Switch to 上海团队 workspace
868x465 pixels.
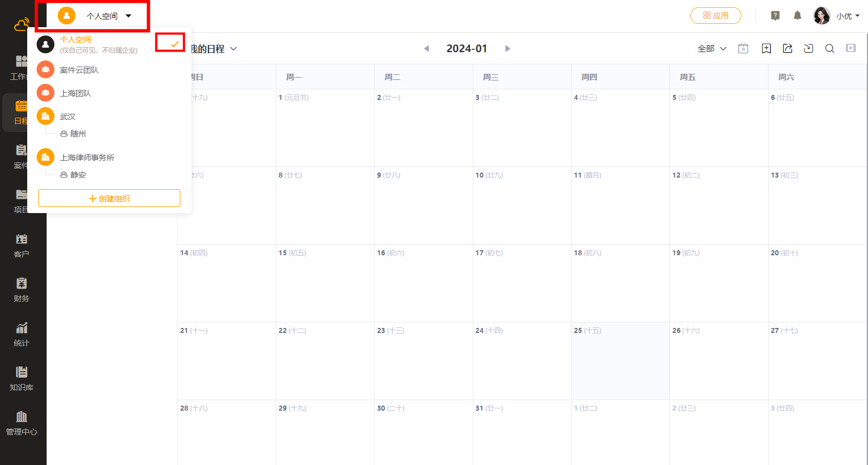[75, 93]
